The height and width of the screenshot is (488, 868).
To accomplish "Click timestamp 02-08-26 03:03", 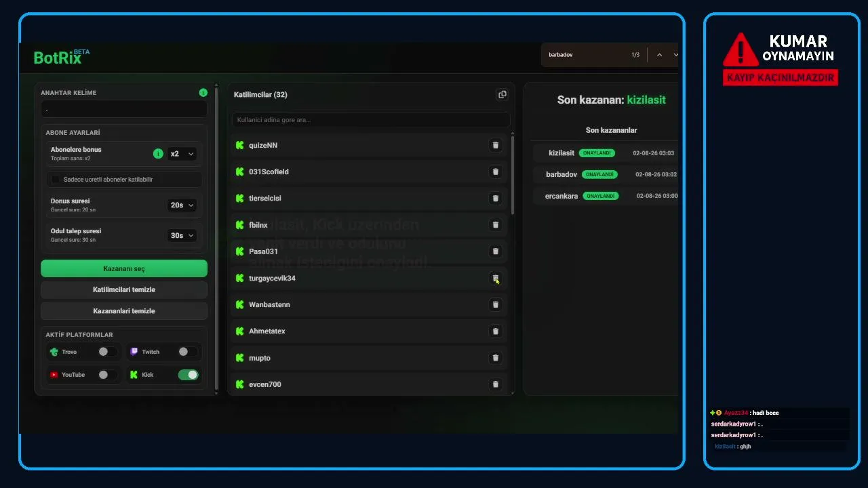I will 654,153.
